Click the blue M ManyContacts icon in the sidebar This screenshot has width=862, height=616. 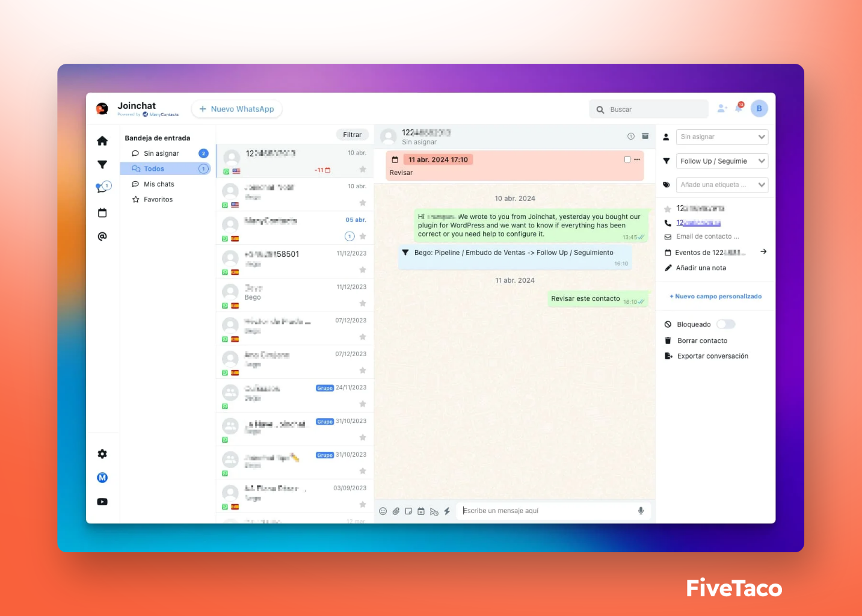(x=102, y=478)
